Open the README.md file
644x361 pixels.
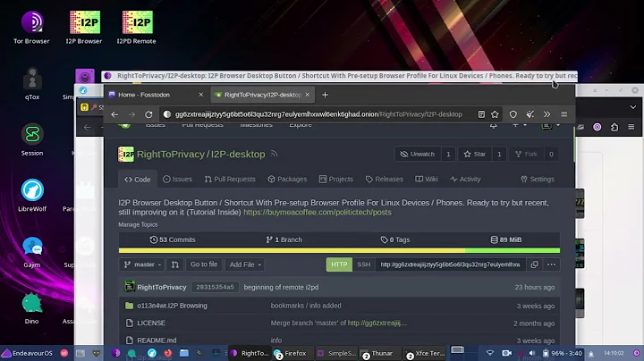[157, 340]
